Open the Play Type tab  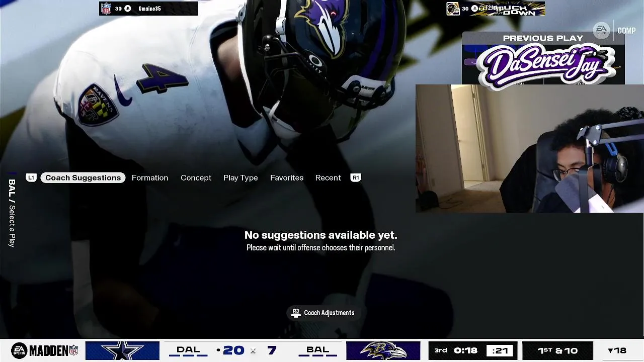click(x=240, y=177)
